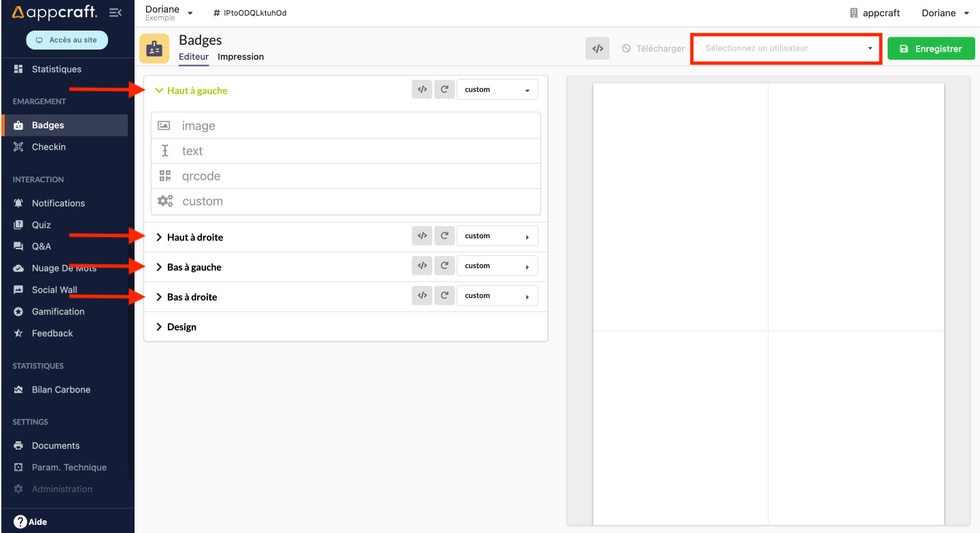Click the Télécharger button
The width and height of the screenshot is (980, 533).
point(653,49)
